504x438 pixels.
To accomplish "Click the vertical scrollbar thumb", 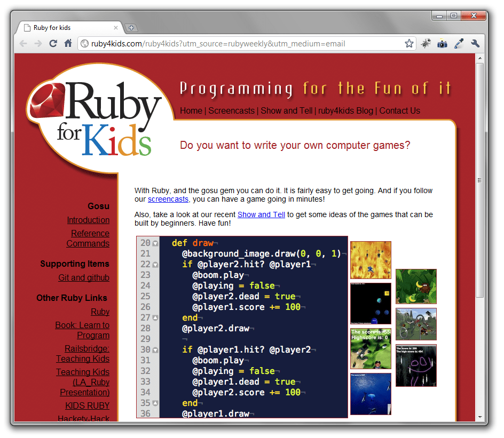I will tap(479, 180).
